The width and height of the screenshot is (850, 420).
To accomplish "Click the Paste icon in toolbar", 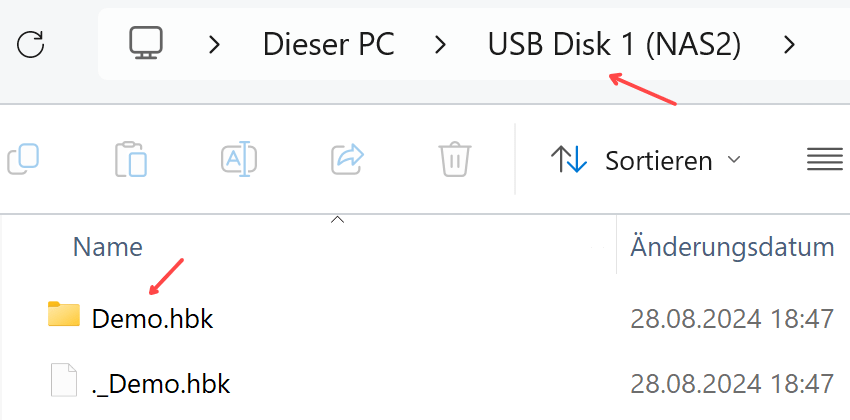I will 131,159.
